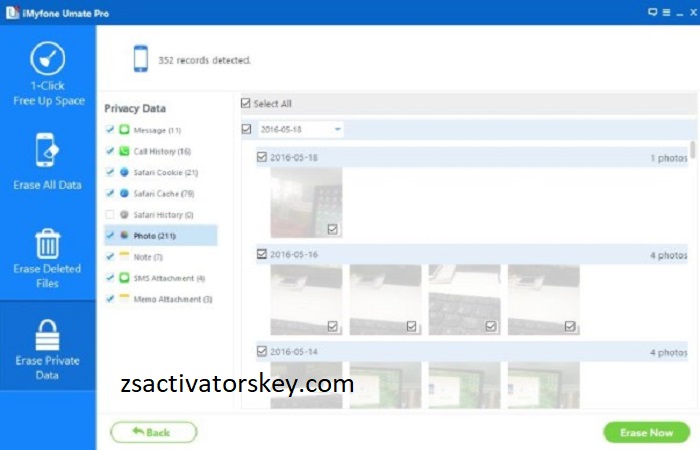Select Safari Cache (79) category
The width and height of the screenshot is (700, 450).
tap(164, 193)
